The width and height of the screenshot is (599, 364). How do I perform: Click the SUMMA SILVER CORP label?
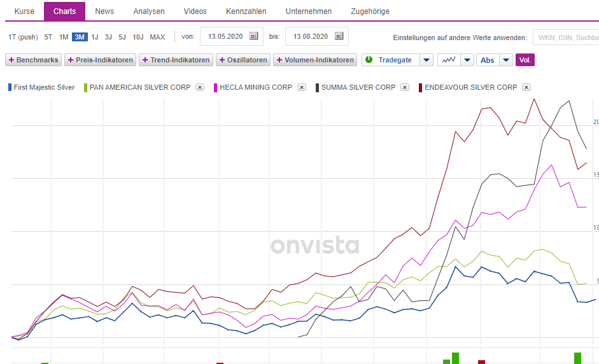pyautogui.click(x=358, y=87)
